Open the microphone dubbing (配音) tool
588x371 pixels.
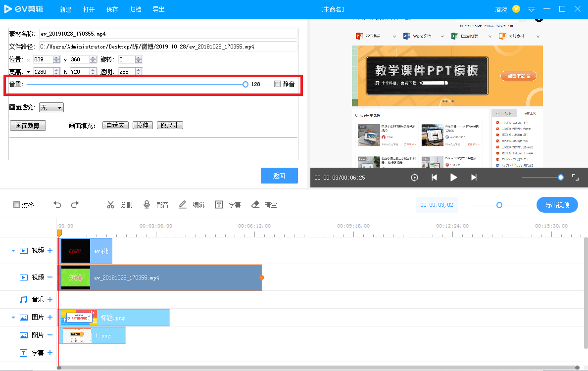tap(147, 205)
